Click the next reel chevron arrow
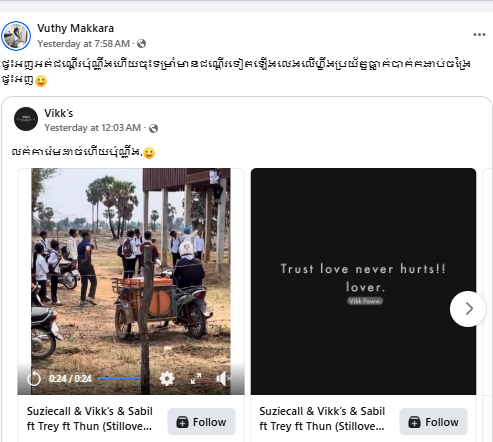Image resolution: width=493 pixels, height=442 pixels. (x=468, y=309)
